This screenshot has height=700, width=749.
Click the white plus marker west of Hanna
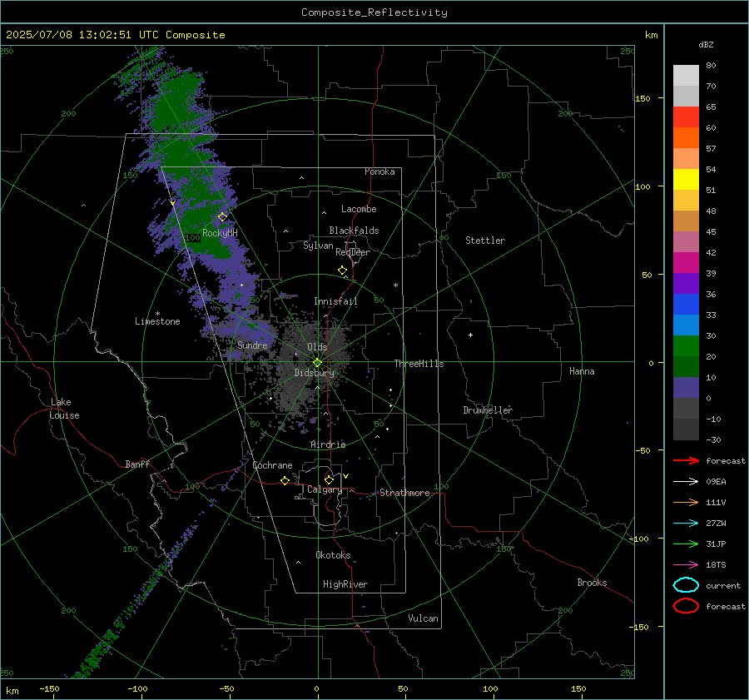coord(470,335)
